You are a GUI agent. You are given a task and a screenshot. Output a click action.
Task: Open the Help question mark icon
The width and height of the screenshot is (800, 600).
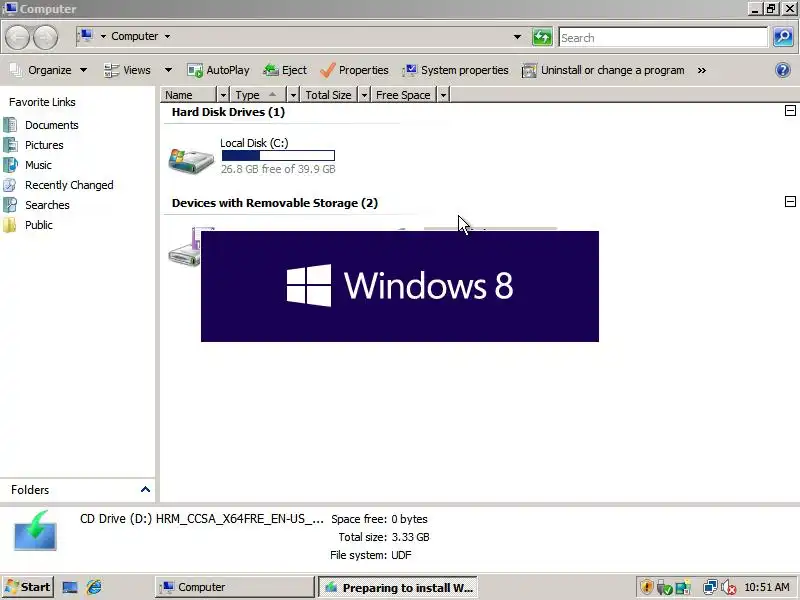point(783,70)
